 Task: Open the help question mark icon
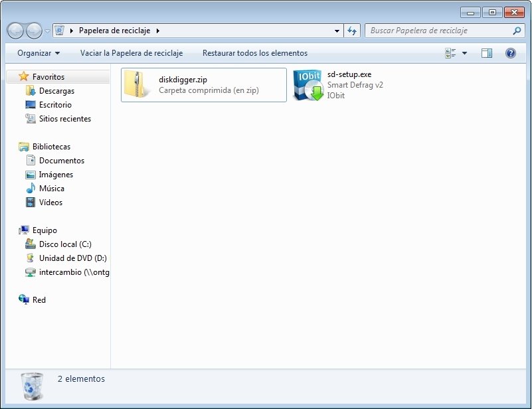(510, 53)
